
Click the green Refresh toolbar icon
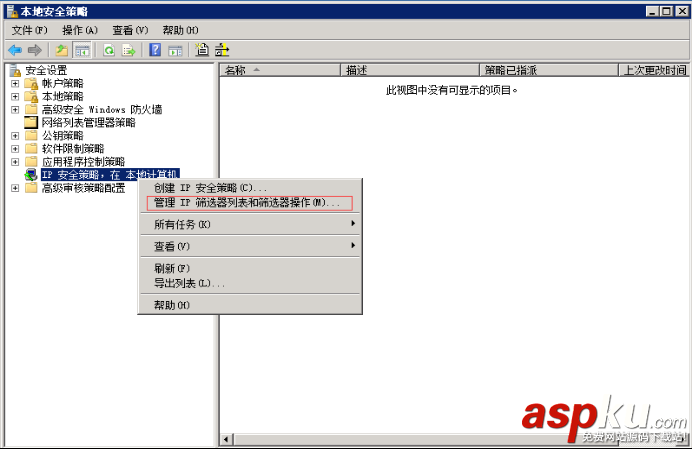[x=109, y=50]
